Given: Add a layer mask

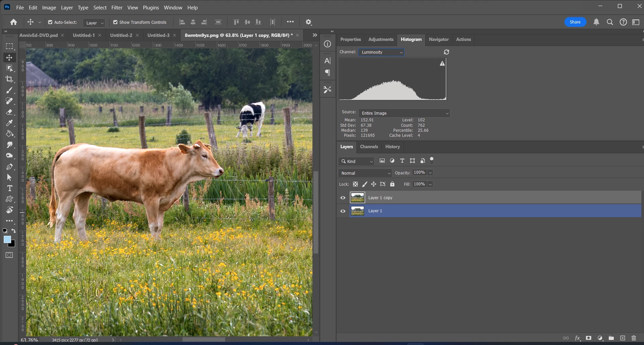Looking at the screenshot, I should (588, 338).
